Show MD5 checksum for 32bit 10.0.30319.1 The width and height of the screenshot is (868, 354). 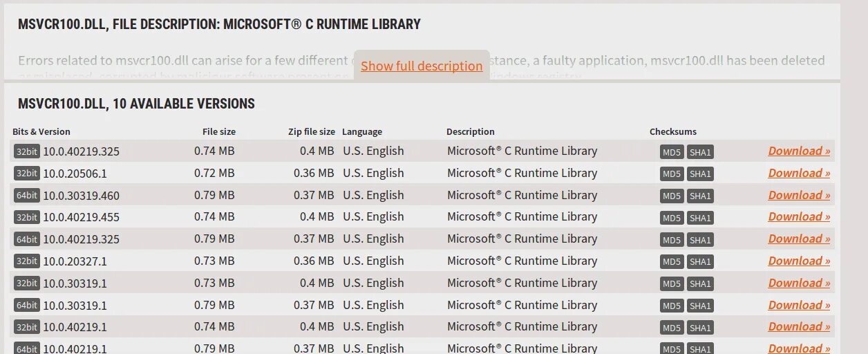click(x=672, y=284)
